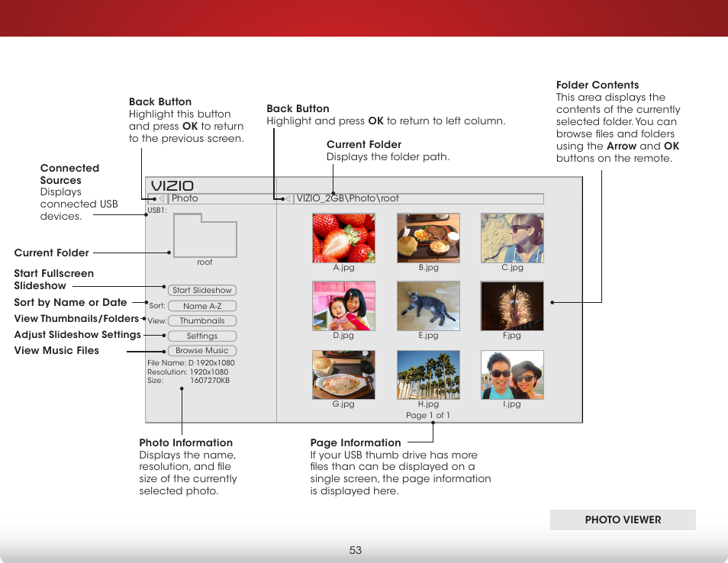728x563 pixels.
Task: Click the 'Resolution: 1920x1080' text
Action: 188,372
